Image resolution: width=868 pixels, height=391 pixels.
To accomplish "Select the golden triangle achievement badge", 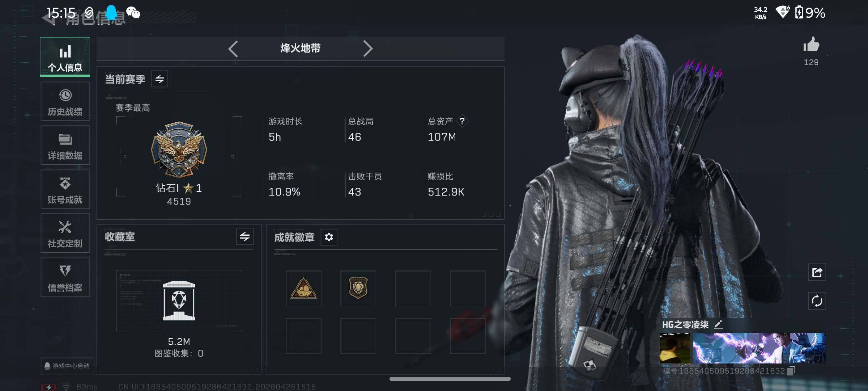I will point(303,289).
